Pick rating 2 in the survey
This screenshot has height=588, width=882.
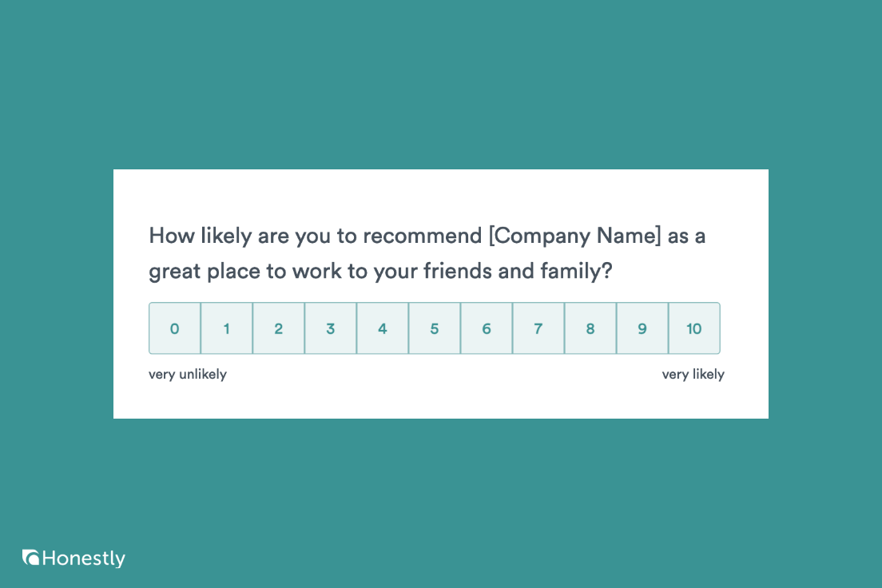point(279,328)
